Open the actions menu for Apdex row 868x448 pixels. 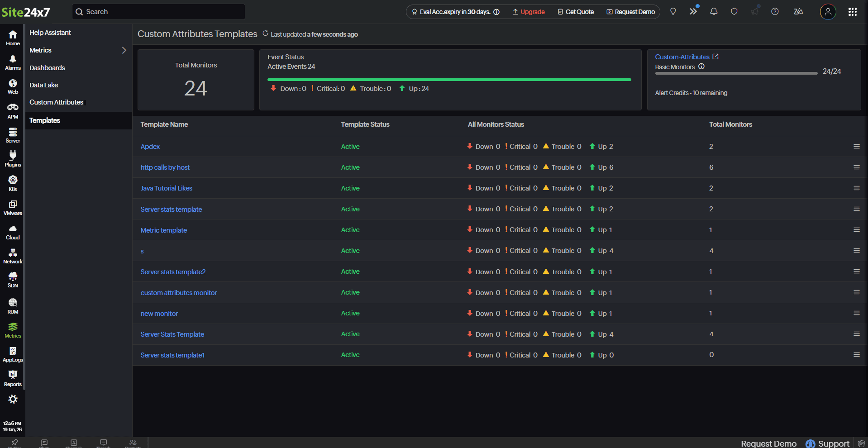(x=856, y=147)
